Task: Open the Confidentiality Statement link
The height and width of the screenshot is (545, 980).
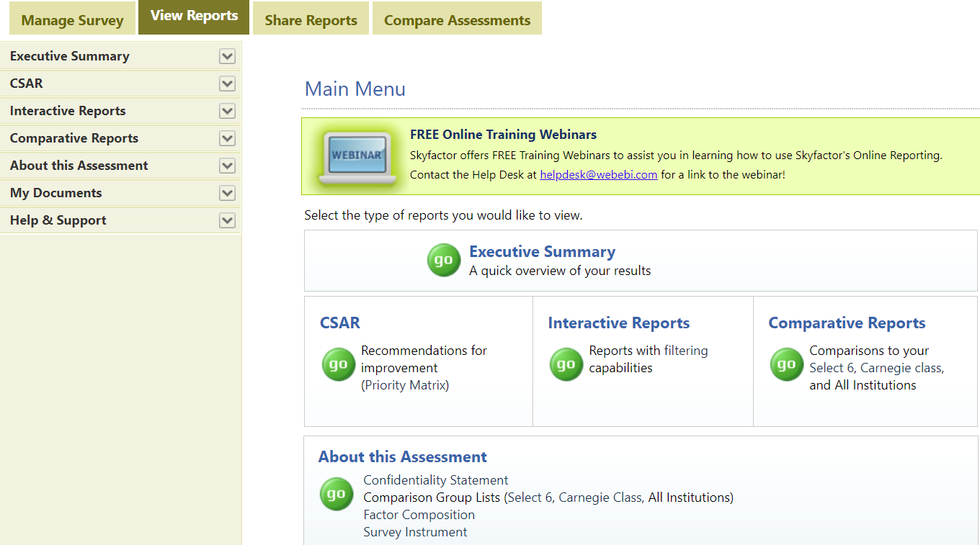Action: pos(435,479)
